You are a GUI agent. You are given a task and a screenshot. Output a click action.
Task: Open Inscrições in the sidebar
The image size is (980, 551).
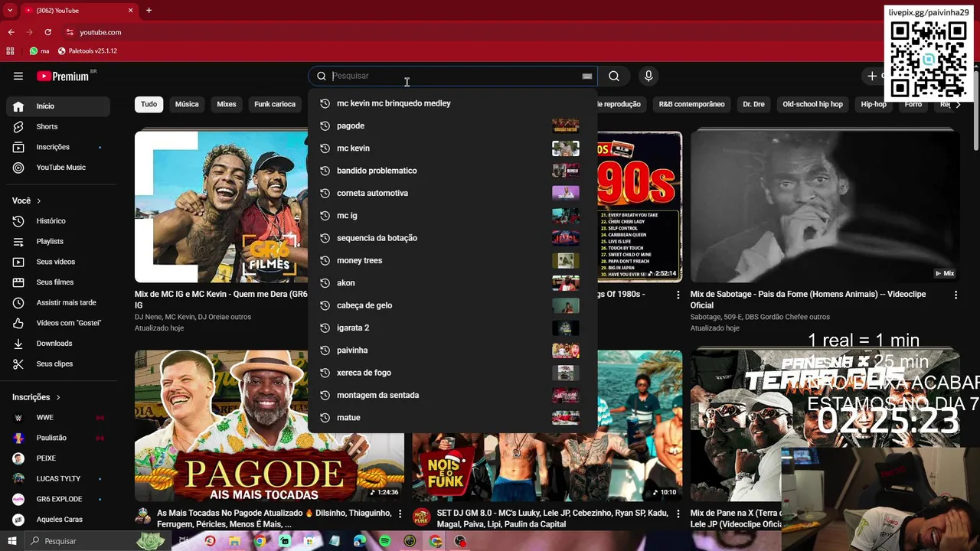point(58,147)
